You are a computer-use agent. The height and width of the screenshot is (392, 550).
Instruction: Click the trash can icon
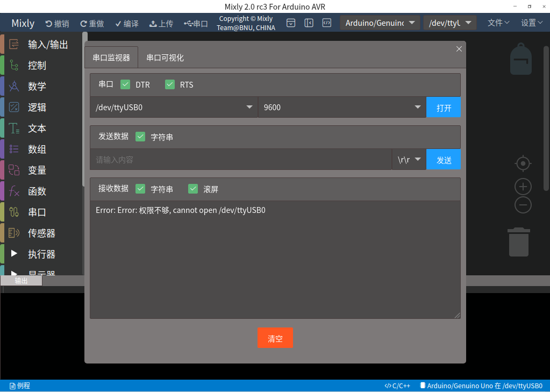[x=519, y=242]
